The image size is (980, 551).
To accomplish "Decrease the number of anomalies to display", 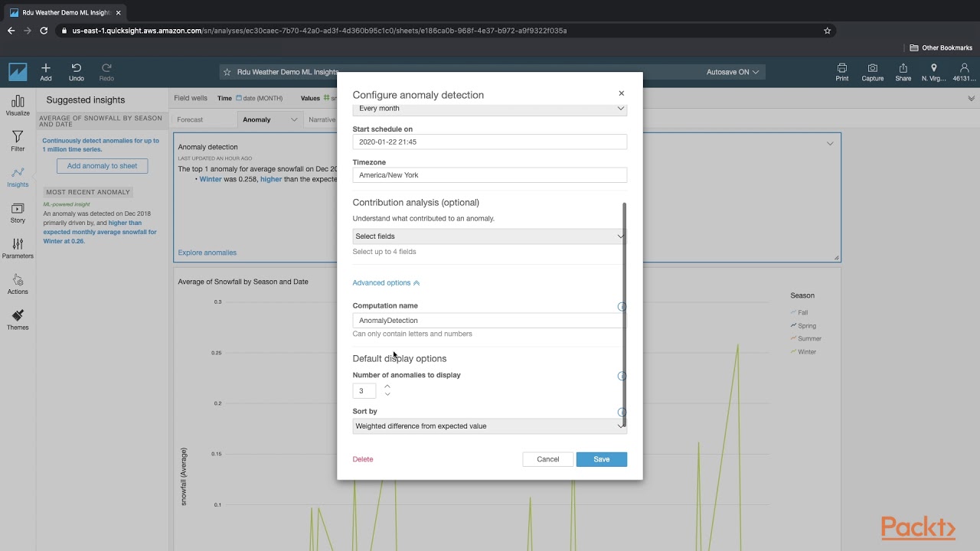I will tap(387, 394).
